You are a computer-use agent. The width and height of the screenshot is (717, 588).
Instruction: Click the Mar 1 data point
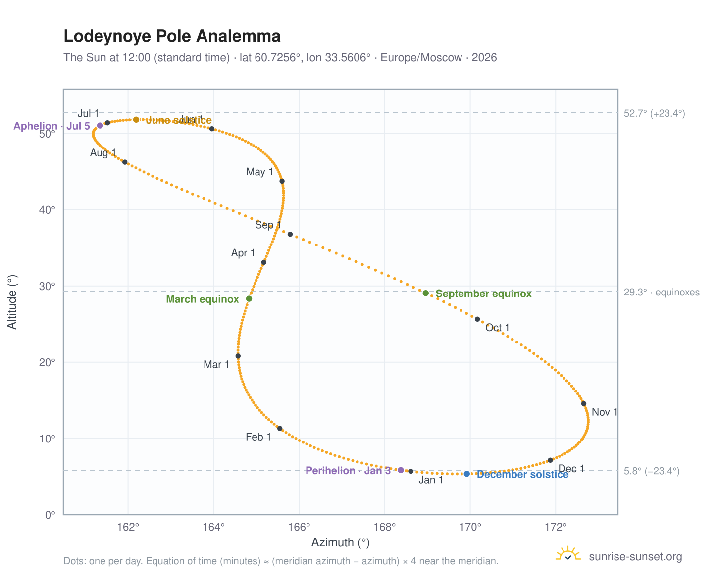click(238, 356)
